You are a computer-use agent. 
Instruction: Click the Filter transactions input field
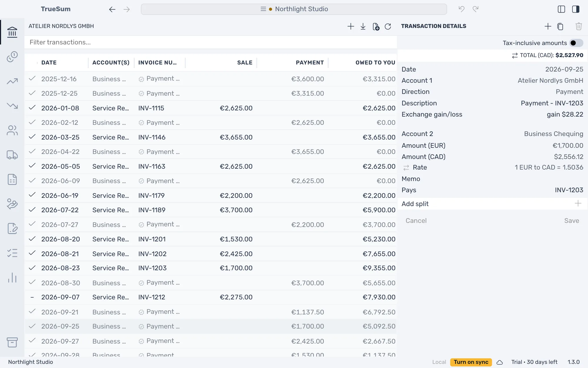click(x=211, y=42)
